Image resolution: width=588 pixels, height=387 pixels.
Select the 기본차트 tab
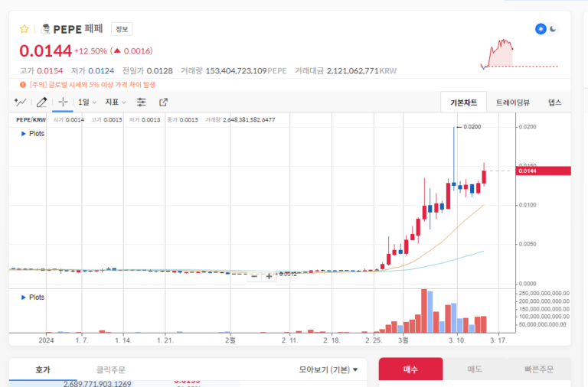[463, 102]
